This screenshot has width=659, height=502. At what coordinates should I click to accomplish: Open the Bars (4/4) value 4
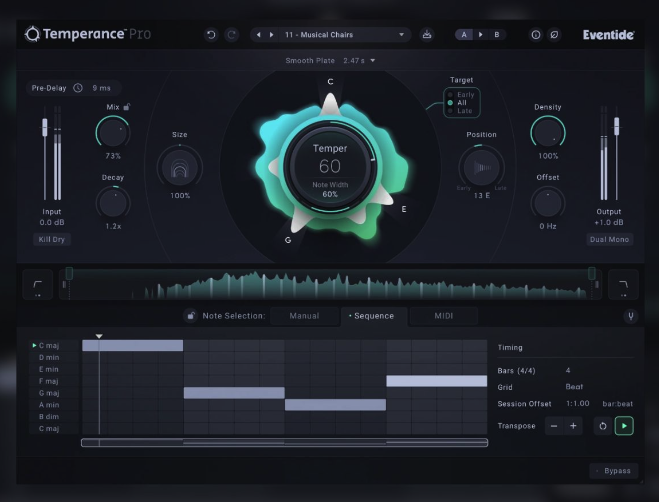[x=568, y=370]
